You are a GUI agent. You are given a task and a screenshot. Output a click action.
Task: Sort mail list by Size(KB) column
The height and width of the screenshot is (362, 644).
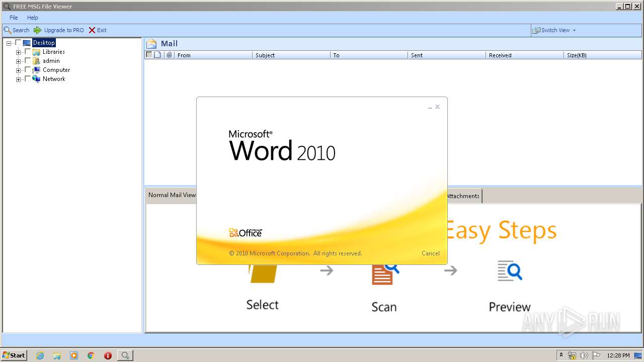pos(603,55)
